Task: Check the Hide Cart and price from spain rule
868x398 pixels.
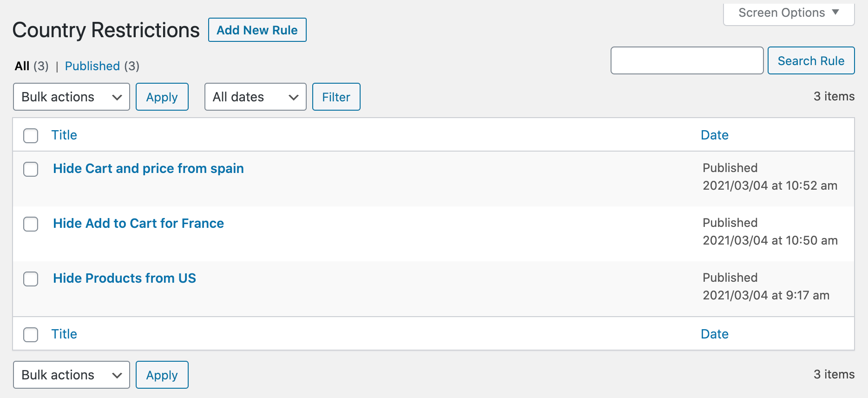Action: coord(30,169)
